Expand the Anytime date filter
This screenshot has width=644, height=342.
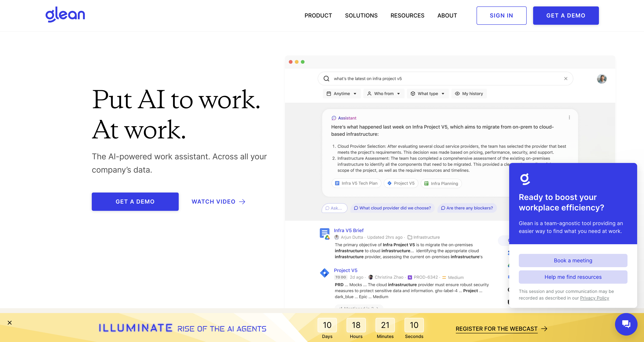point(342,94)
